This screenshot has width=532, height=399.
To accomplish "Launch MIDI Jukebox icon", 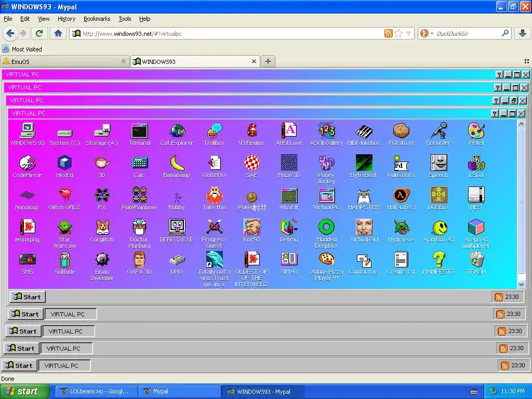I will [x=364, y=135].
